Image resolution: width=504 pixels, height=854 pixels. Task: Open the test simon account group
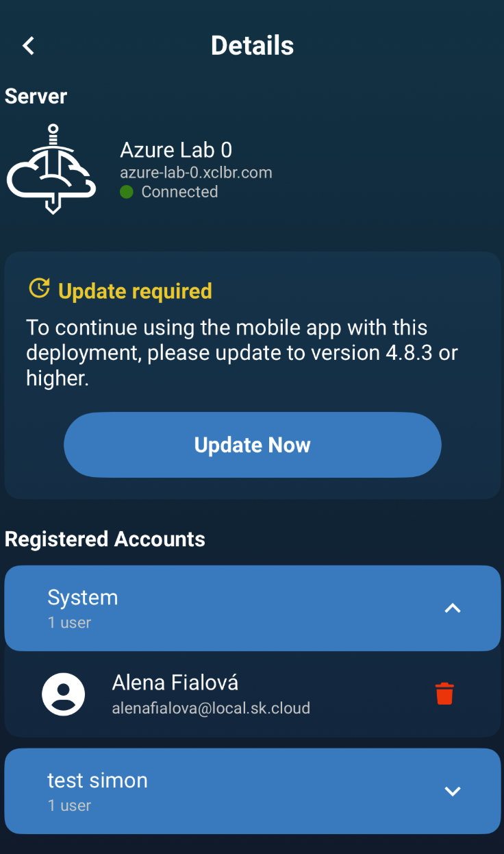(253, 791)
